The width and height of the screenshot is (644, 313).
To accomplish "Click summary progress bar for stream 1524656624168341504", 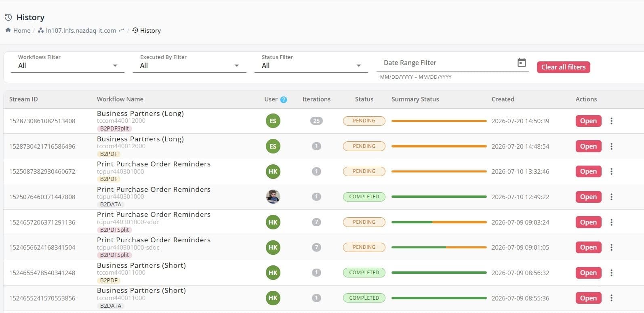I will click(x=439, y=247).
